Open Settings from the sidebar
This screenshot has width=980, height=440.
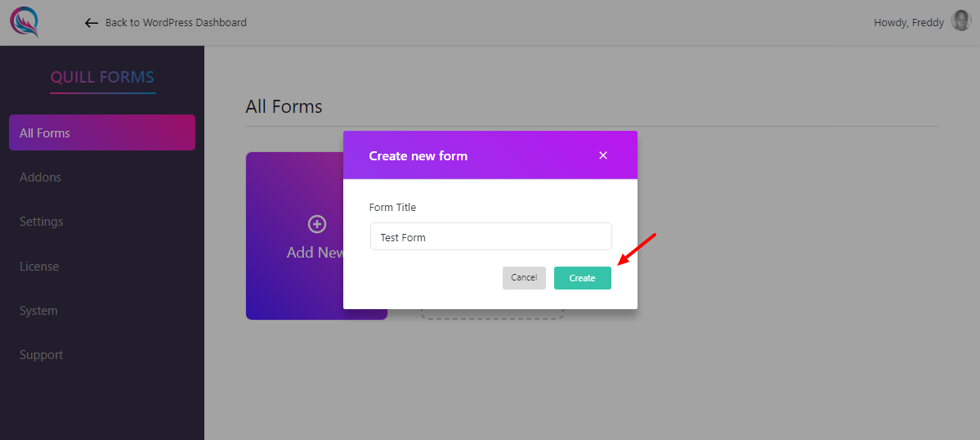[x=42, y=222]
